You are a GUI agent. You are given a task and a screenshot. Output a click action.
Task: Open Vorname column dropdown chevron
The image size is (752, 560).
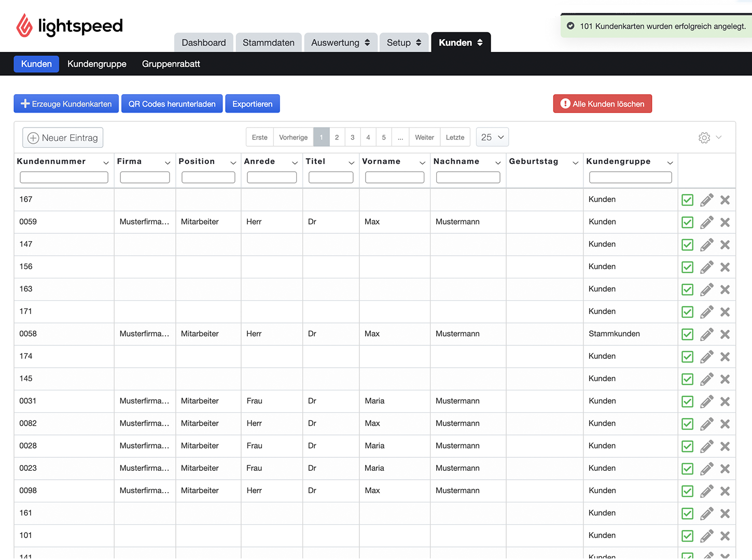tap(422, 163)
